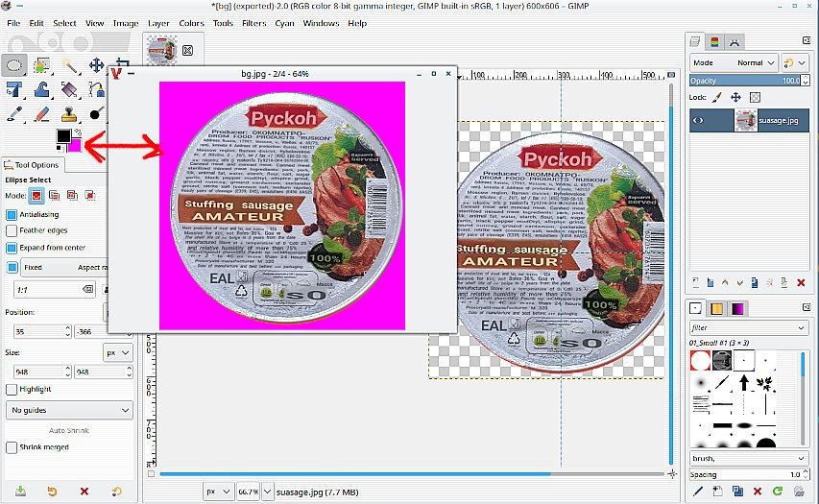Toggle lock position and size icon
This screenshot has width=819, height=504.
(736, 97)
